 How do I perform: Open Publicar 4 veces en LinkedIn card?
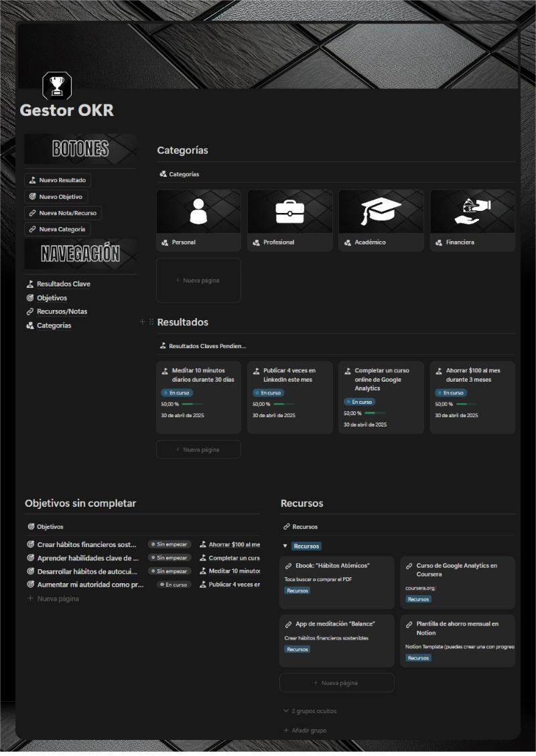click(290, 397)
